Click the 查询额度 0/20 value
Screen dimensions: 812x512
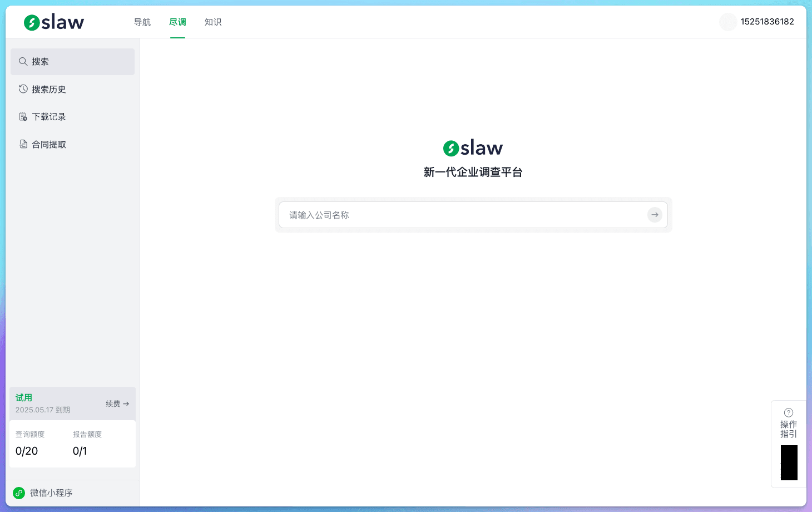coord(27,451)
